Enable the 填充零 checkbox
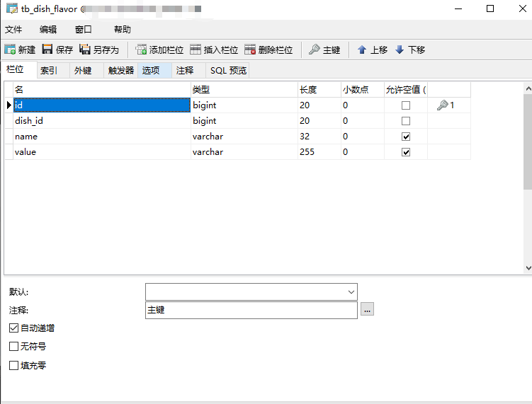 point(13,365)
